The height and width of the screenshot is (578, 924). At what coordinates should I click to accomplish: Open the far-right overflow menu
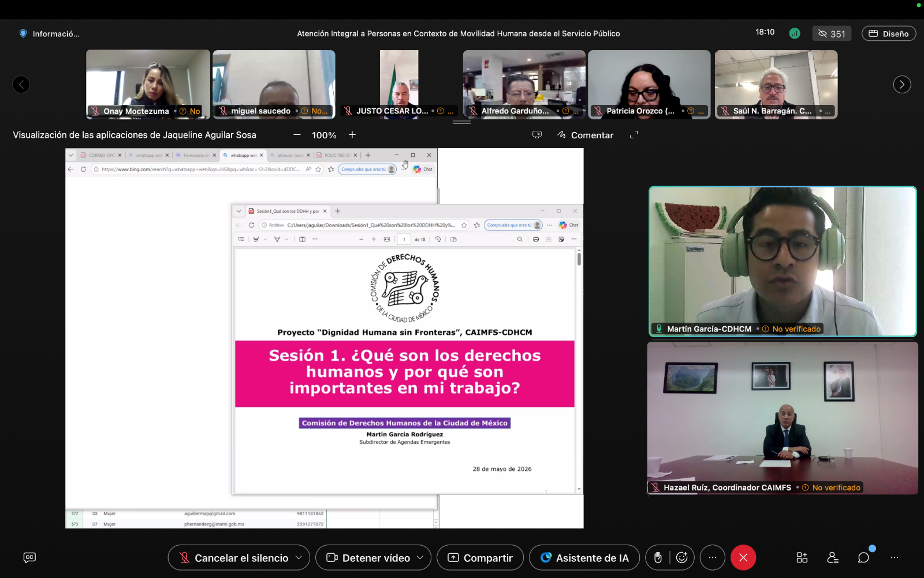click(x=895, y=558)
